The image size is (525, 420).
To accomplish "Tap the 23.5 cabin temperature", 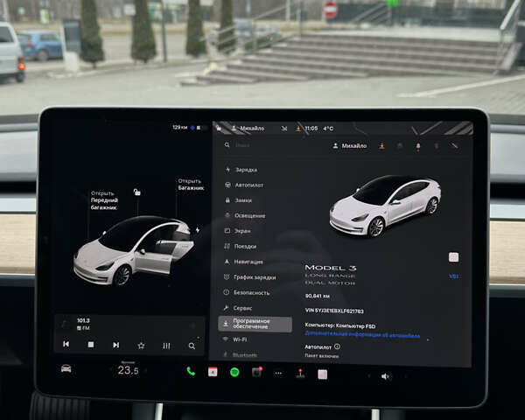I will pyautogui.click(x=128, y=370).
